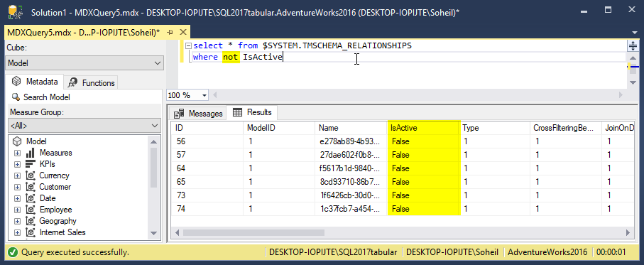Image resolution: width=644 pixels, height=265 pixels.
Task: Click the editor vertical scrollbar down arrow
Action: [x=633, y=83]
